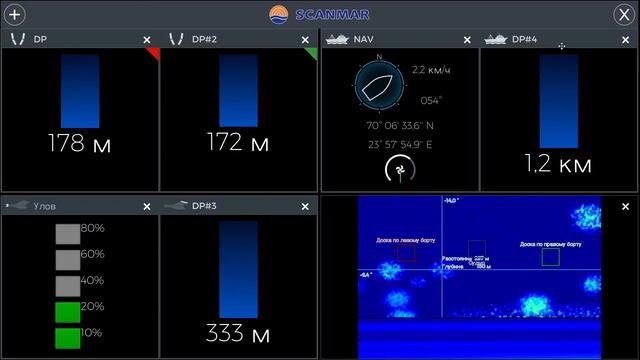Click the trawl icon beside Улов
This screenshot has height=360, width=640.
pos(17,205)
